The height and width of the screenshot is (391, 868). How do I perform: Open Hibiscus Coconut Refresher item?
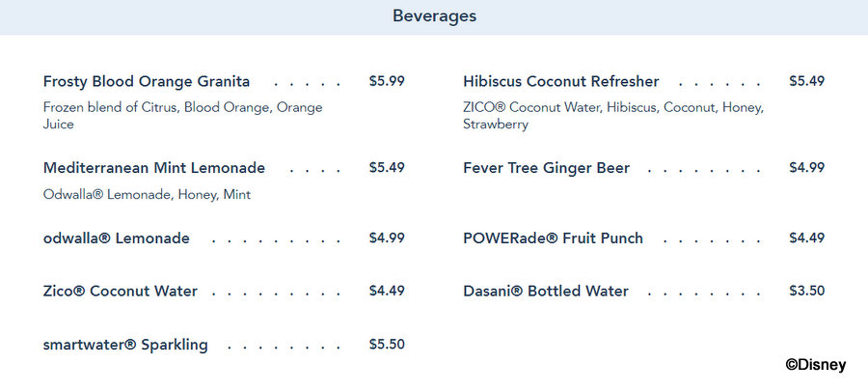coord(560,81)
